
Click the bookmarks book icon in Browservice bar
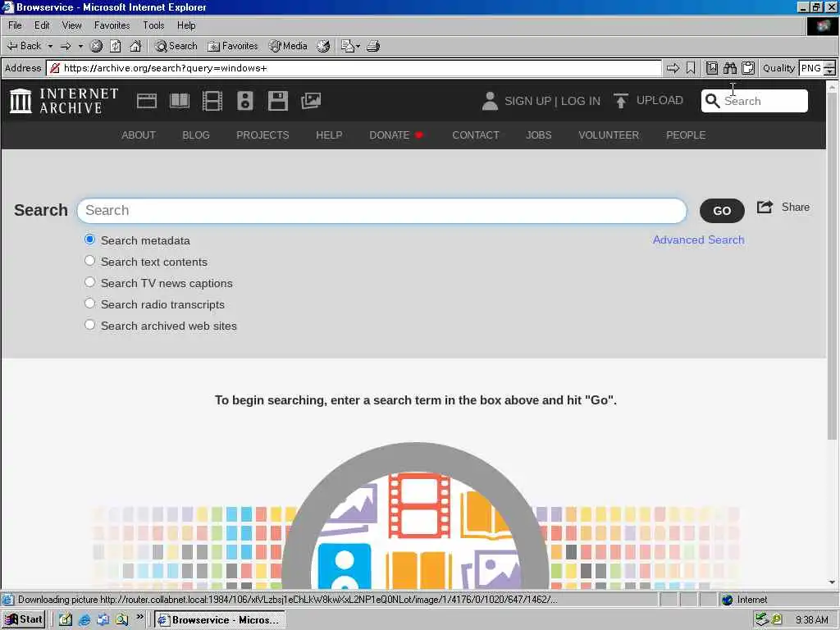[x=712, y=68]
